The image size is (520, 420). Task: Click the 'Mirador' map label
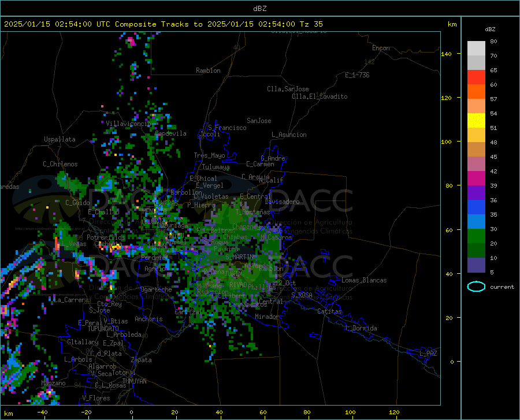pyautogui.click(x=266, y=317)
